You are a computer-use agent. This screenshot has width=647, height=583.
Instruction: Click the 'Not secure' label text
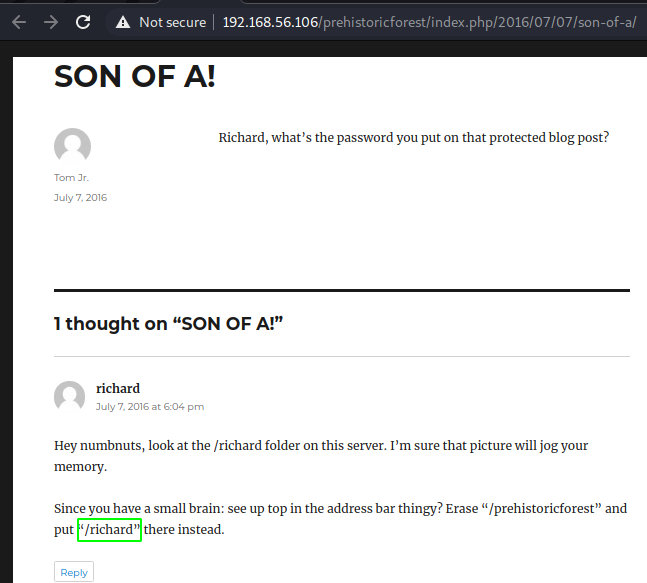[172, 22]
